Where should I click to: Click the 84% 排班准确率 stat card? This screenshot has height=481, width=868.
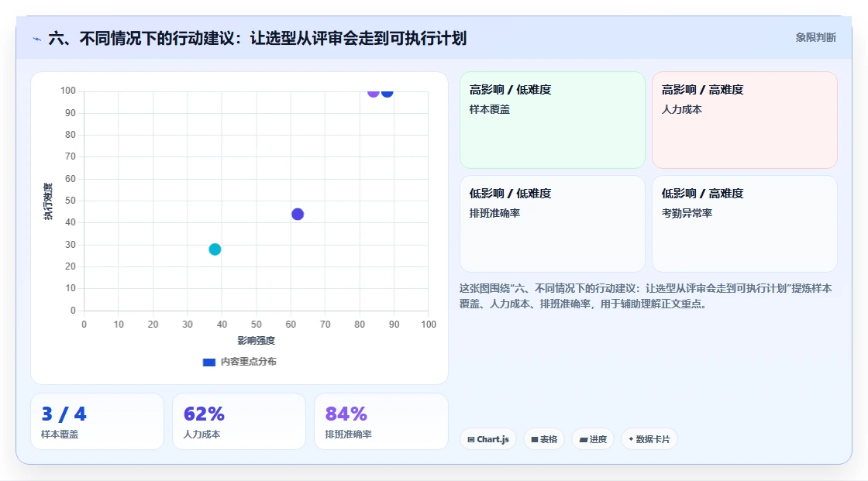381,421
